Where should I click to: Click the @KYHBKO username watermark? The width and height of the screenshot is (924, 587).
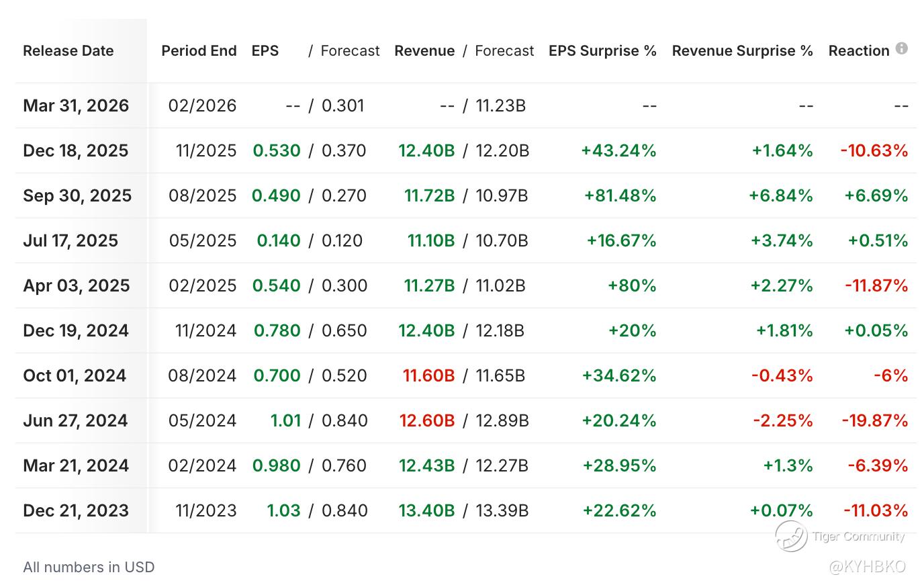point(867,567)
